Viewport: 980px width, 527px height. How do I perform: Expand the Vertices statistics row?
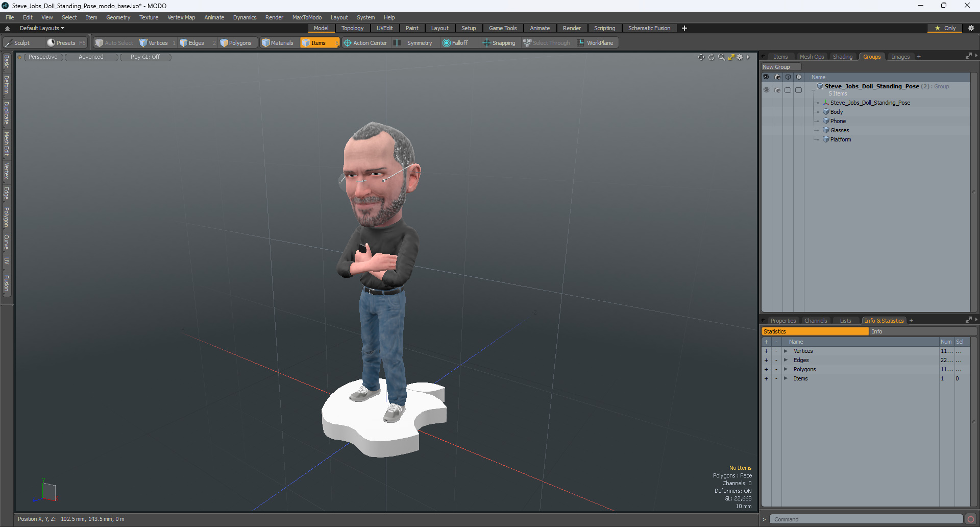click(x=786, y=351)
